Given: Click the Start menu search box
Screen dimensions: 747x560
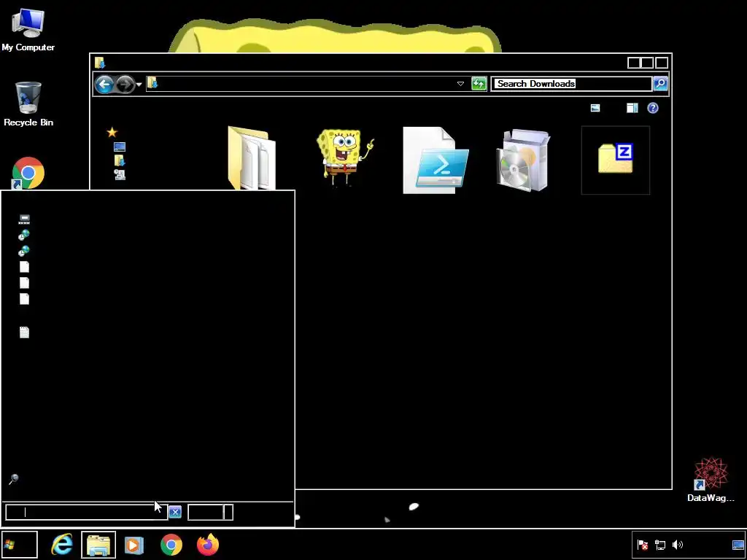Looking at the screenshot, I should pos(86,513).
